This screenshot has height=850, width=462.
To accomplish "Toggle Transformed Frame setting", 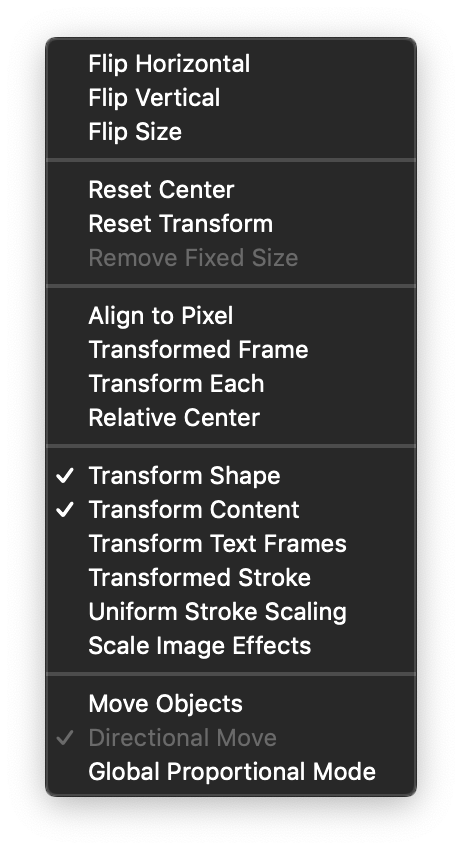I will tap(231, 350).
